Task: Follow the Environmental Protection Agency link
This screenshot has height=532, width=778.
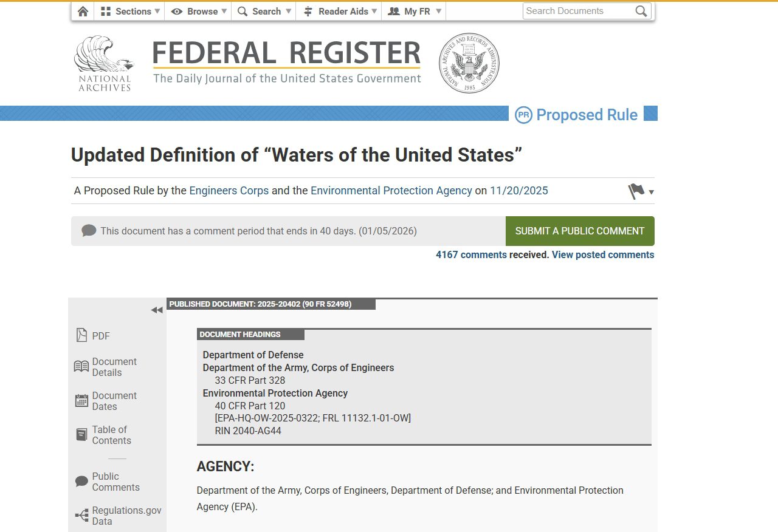Action: tap(391, 190)
